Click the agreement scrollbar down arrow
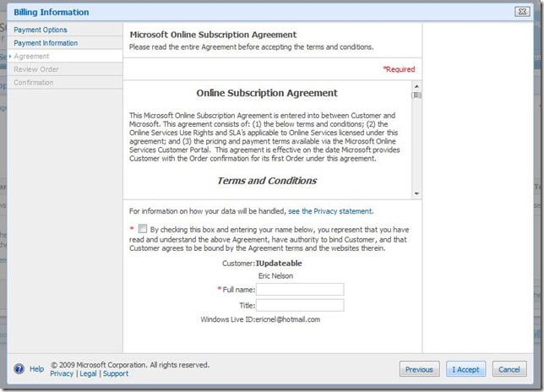 coord(416,193)
